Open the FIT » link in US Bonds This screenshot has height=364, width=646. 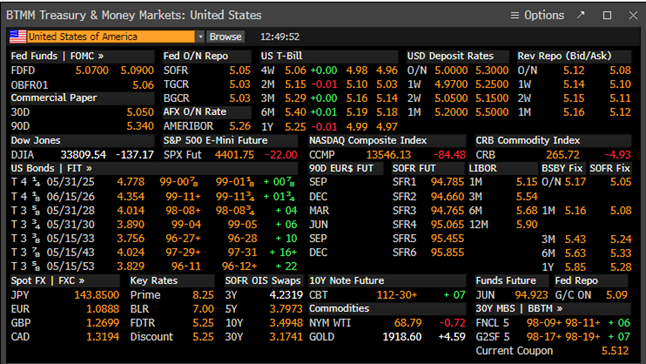[79, 168]
